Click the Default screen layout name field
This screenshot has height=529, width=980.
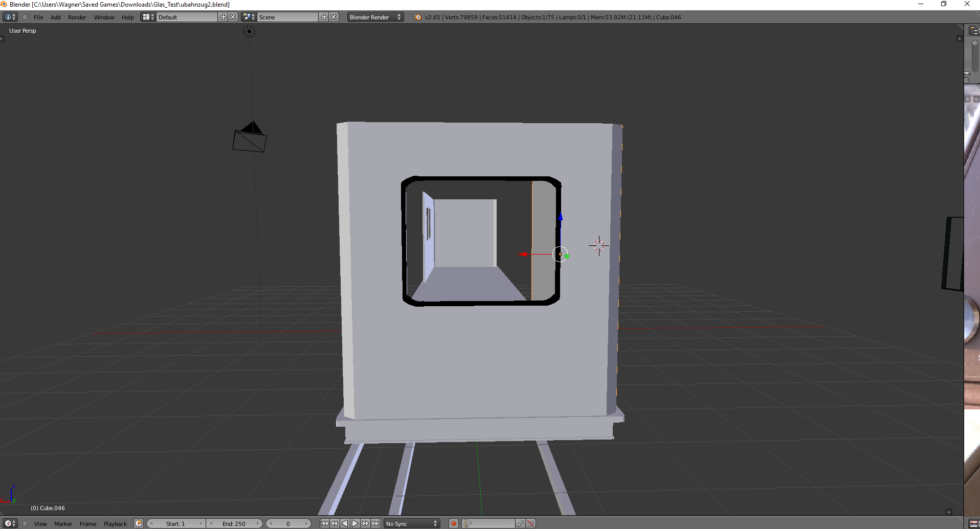187,17
